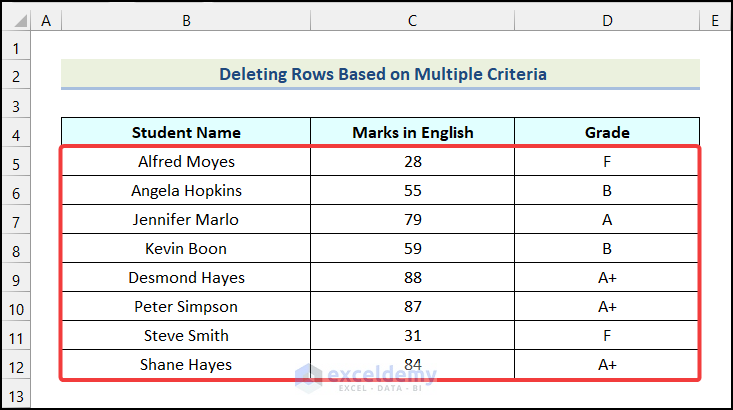The height and width of the screenshot is (410, 733).
Task: Select Angela Hopkins's grade B cell
Action: (x=607, y=191)
